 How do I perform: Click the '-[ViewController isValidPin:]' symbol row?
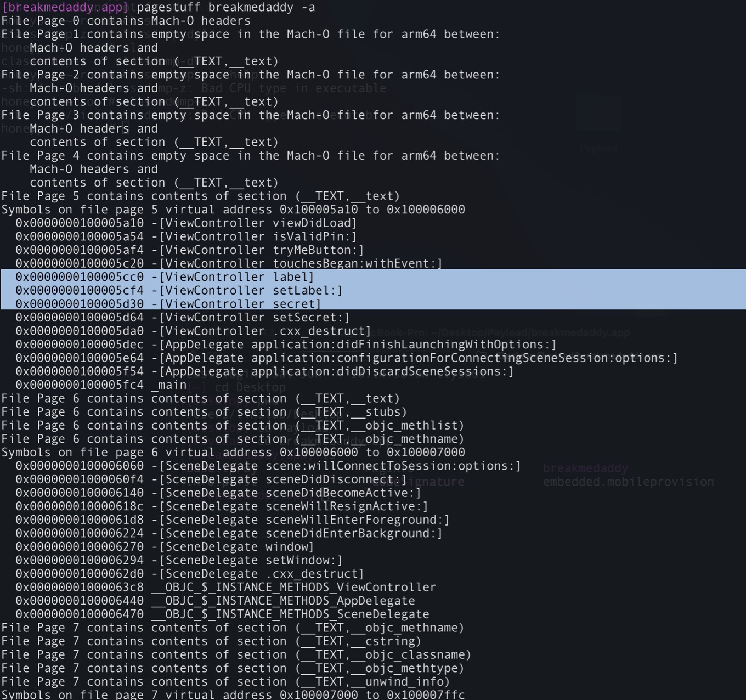click(x=186, y=236)
